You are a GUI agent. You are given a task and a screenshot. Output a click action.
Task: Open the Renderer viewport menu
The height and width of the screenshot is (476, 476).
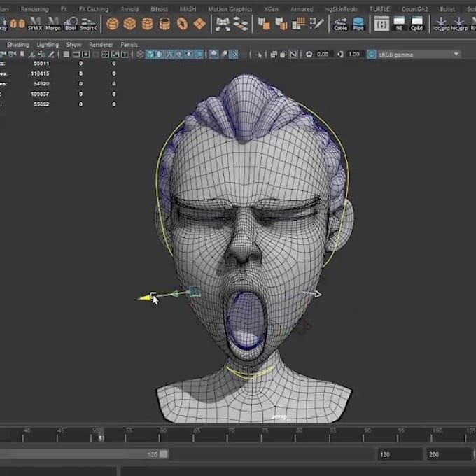click(x=101, y=44)
